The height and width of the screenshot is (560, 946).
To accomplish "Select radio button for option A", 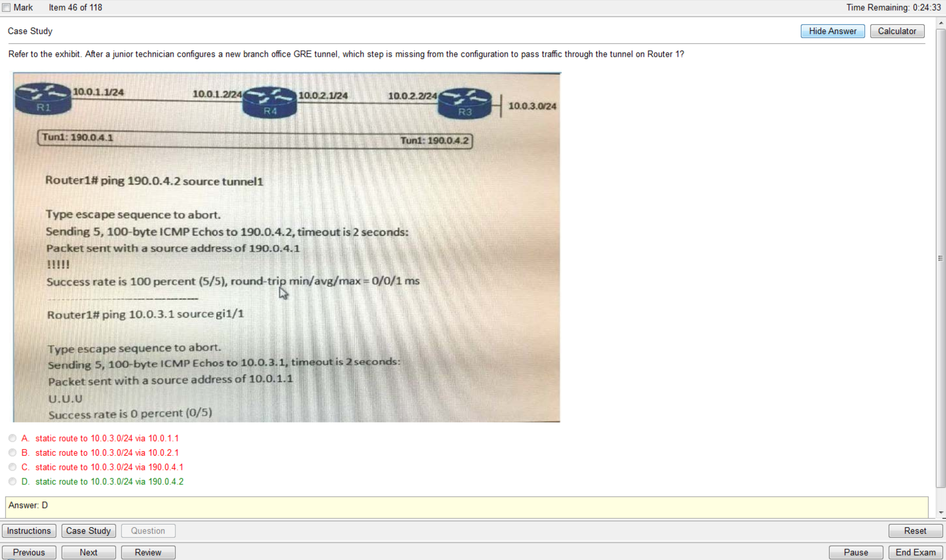I will coord(12,438).
